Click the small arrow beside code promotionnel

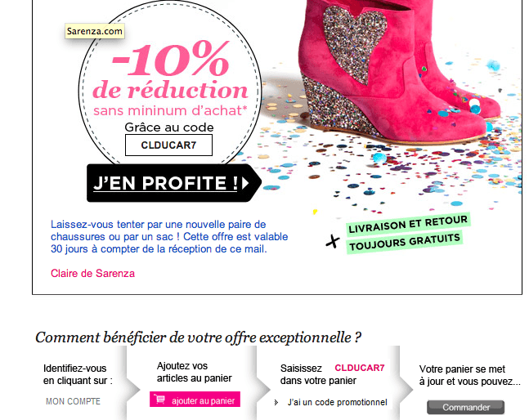(276, 403)
